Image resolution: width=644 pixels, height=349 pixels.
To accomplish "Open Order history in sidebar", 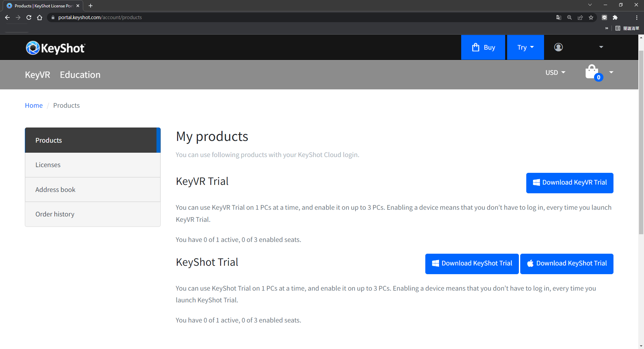I will pos(93,214).
